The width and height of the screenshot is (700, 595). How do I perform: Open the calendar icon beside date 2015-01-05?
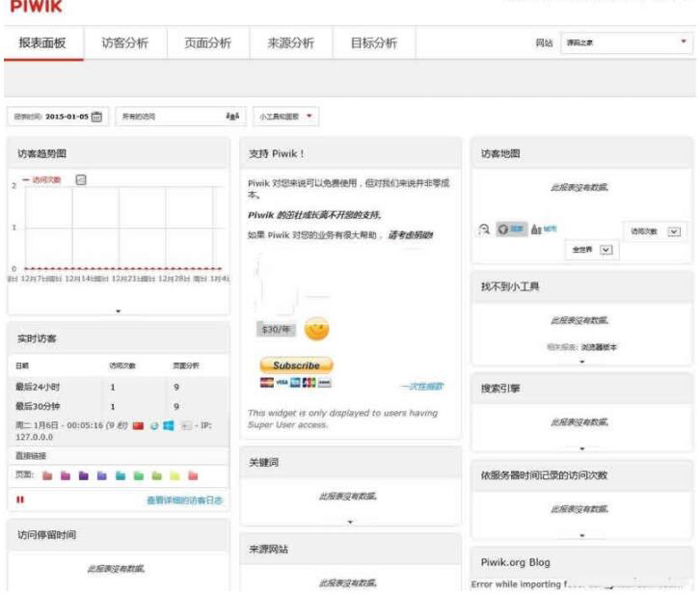96,117
